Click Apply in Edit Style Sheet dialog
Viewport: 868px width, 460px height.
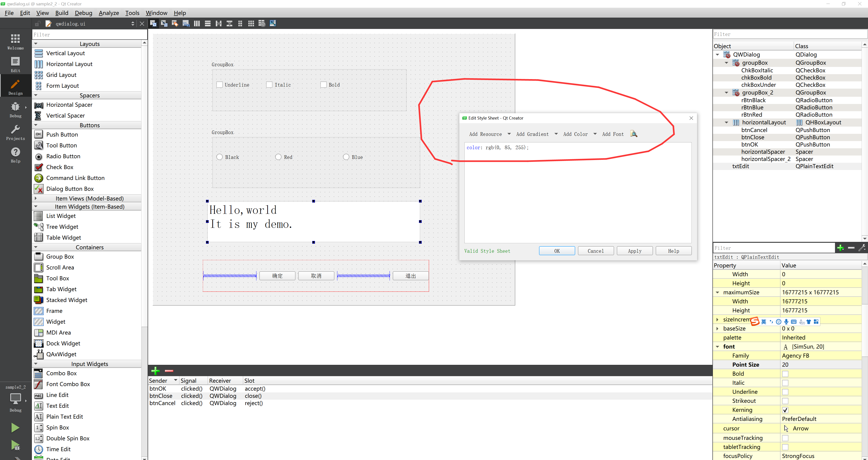[634, 251]
